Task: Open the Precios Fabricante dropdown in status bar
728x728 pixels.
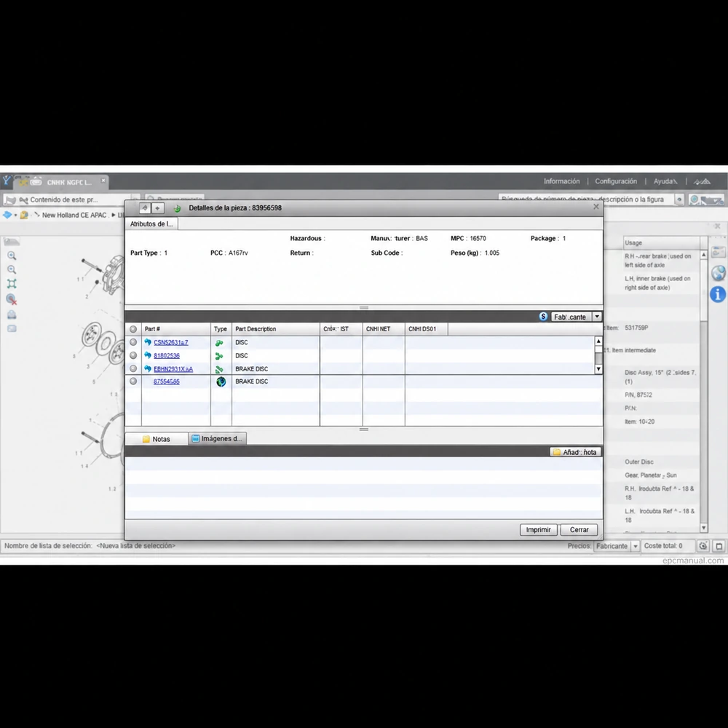Action: 635,546
